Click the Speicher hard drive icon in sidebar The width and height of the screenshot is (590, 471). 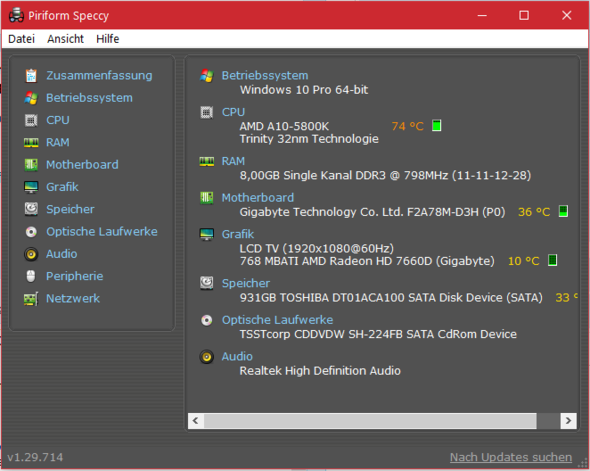click(x=31, y=209)
